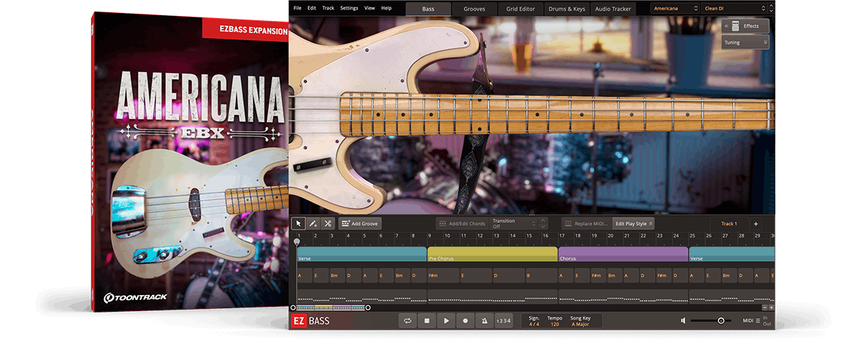This screenshot has width=868, height=353.
Task: Select the Pre Chorus song part
Action: tap(493, 254)
